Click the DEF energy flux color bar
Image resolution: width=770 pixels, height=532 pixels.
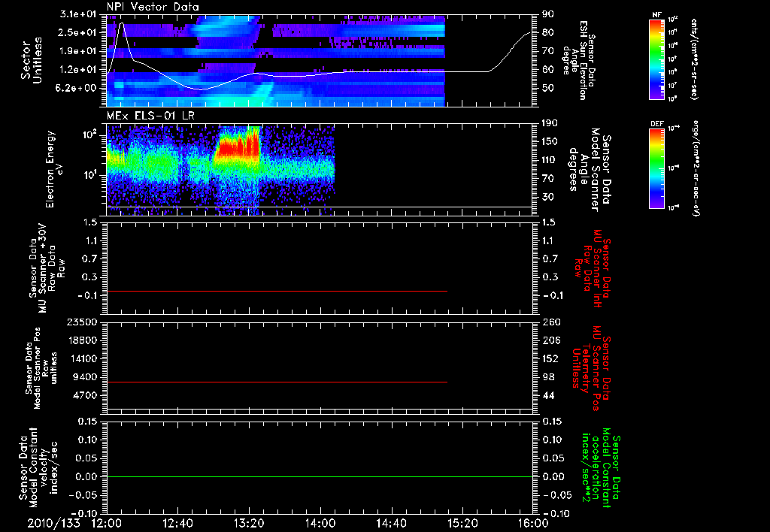click(657, 168)
